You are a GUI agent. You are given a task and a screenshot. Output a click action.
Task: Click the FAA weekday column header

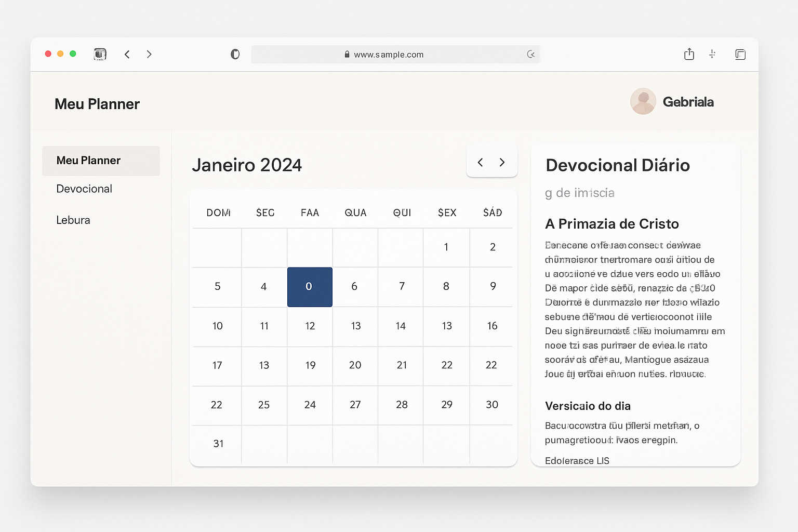[x=310, y=213]
